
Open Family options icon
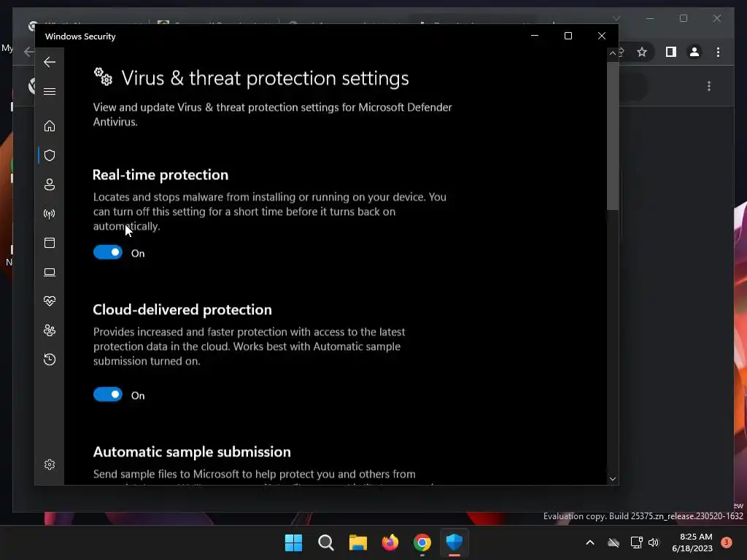(50, 330)
